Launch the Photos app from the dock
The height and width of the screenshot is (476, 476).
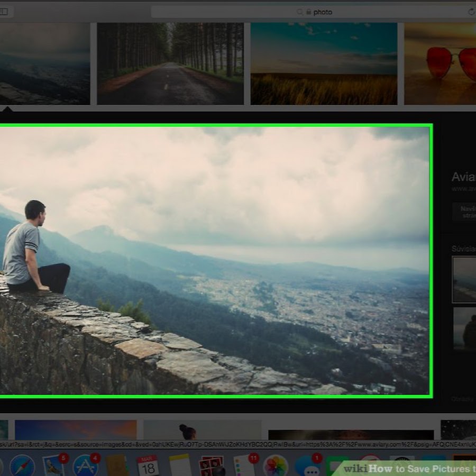coord(275,466)
